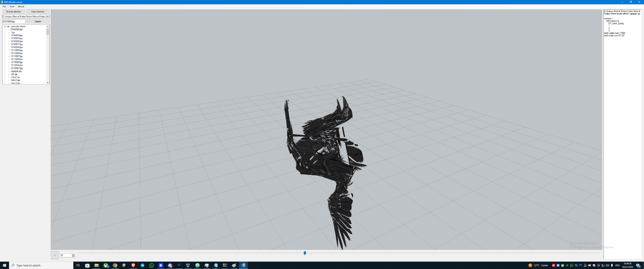Image resolution: width=644 pixels, height=269 pixels.
Task: Click the ENG language indicator
Action: 618,265
